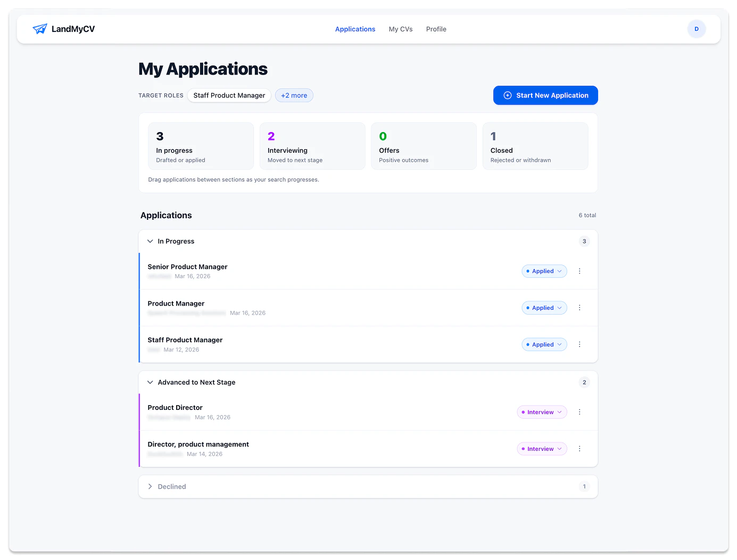This screenshot has width=737, height=560.
Task: Click the In Progress count badge 3
Action: (x=584, y=241)
